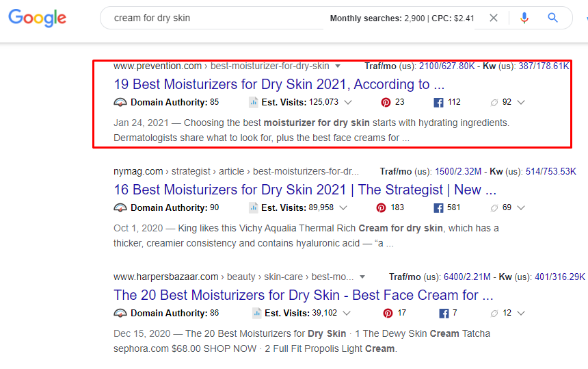Start voice search with microphone icon
This screenshot has height=369, width=588.
click(x=524, y=18)
